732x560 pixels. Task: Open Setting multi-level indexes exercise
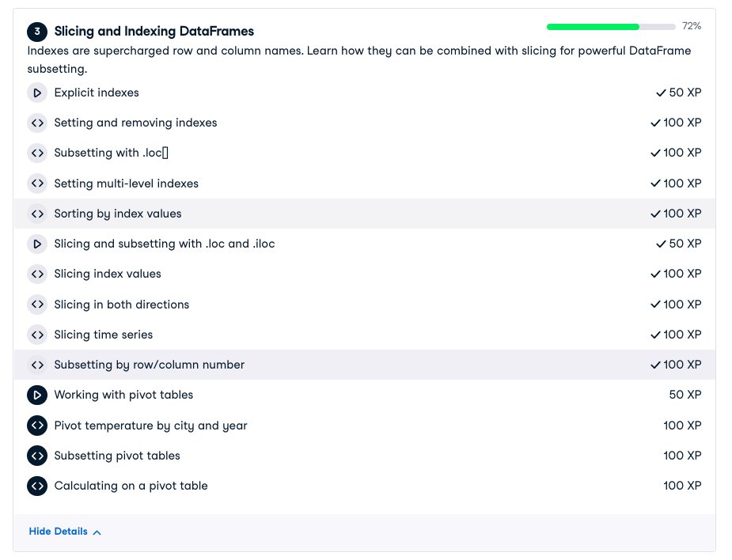(x=126, y=184)
